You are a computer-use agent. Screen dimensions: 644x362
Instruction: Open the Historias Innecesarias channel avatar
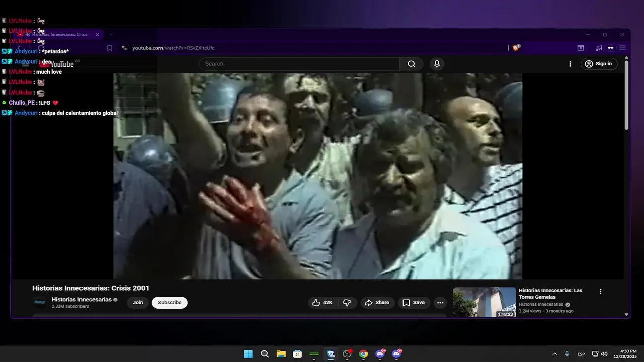coord(40,302)
